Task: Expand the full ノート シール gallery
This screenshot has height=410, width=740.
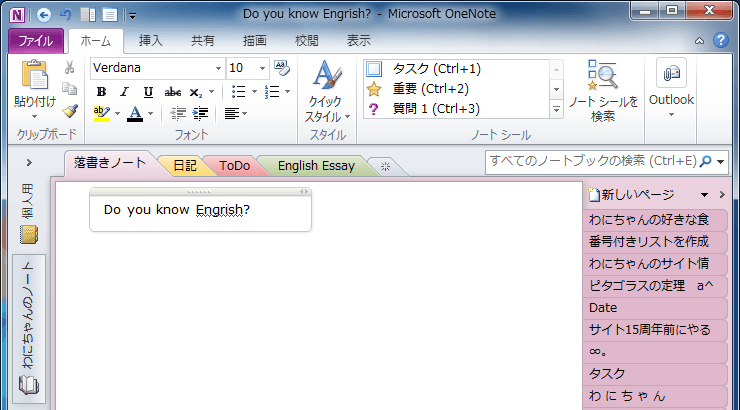Action: pos(556,109)
